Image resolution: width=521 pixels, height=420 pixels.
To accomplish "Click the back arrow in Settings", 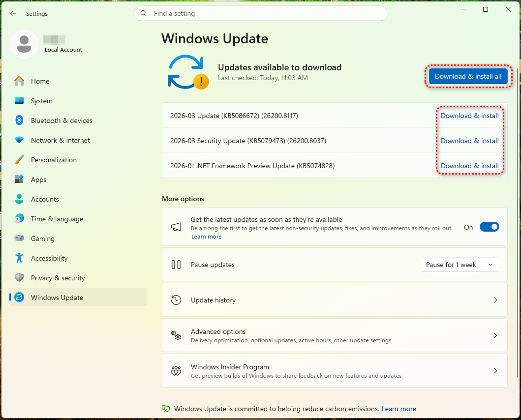I will [13, 14].
